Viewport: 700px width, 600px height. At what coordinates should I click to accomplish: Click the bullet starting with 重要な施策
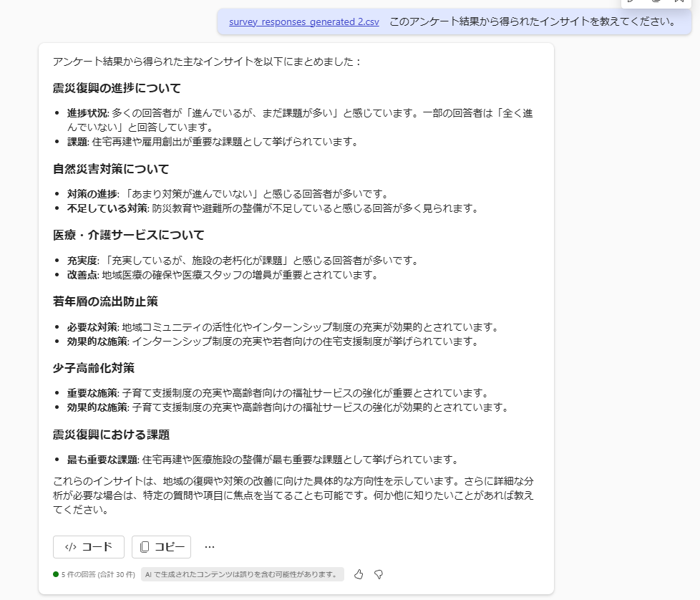coord(278,393)
